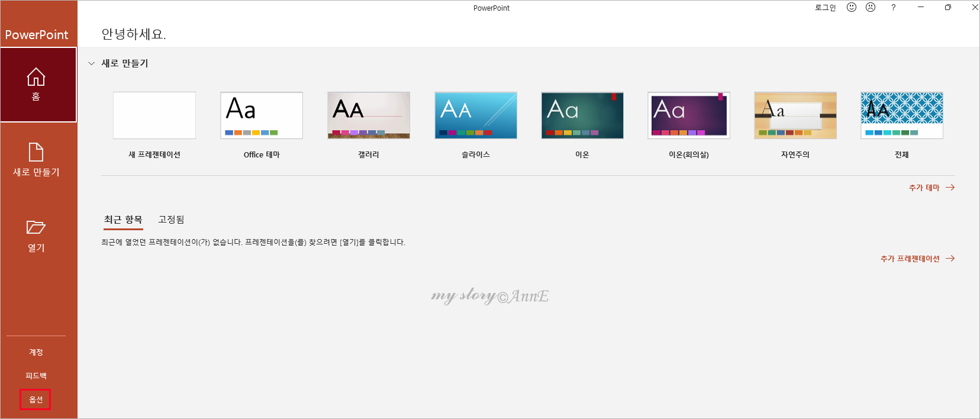Screen dimensions: 980x419
Task: Choose the 전체 patterned template thumbnail
Action: (902, 115)
